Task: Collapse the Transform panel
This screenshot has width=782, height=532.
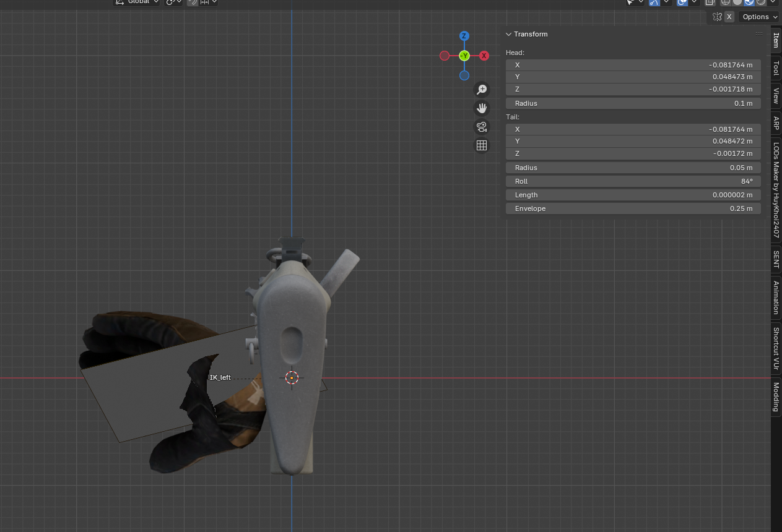Action: coord(509,34)
